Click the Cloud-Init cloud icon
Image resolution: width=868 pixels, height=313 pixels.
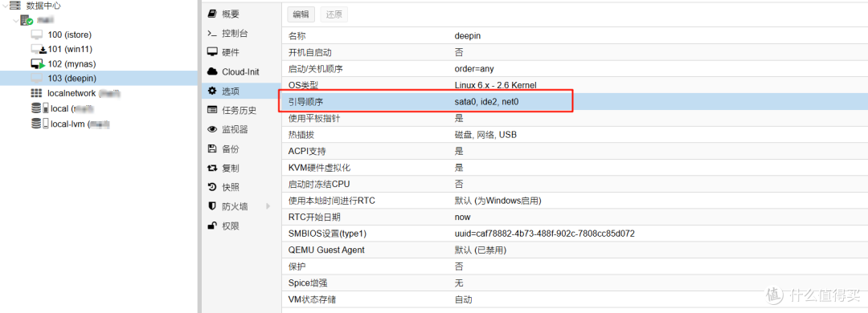pyautogui.click(x=211, y=71)
